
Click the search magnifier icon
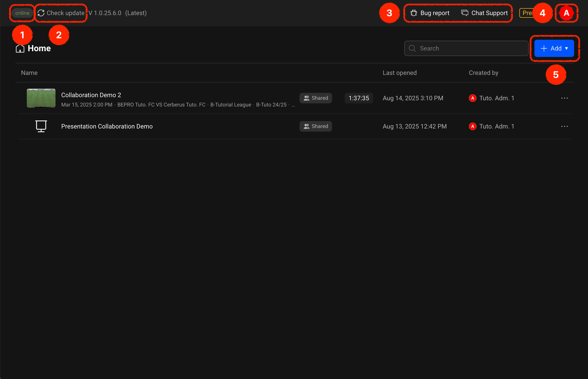(x=412, y=49)
